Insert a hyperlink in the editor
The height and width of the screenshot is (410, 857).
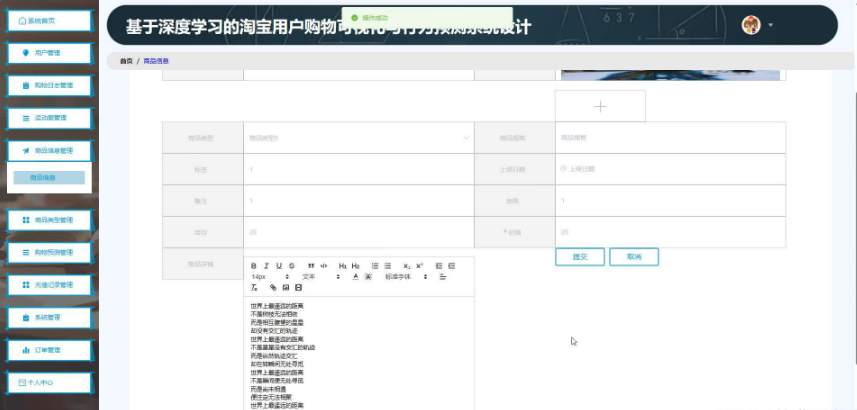273,288
